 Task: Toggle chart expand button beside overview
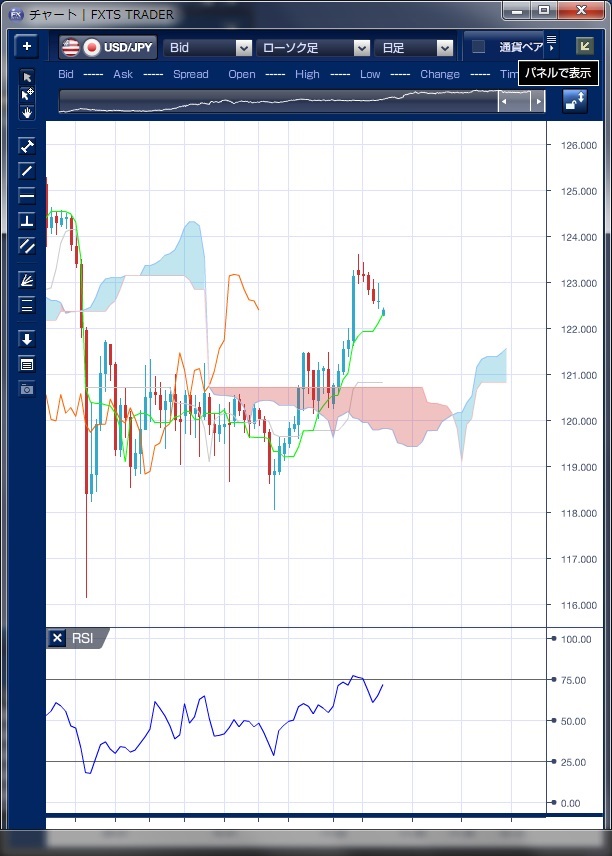click(x=575, y=101)
